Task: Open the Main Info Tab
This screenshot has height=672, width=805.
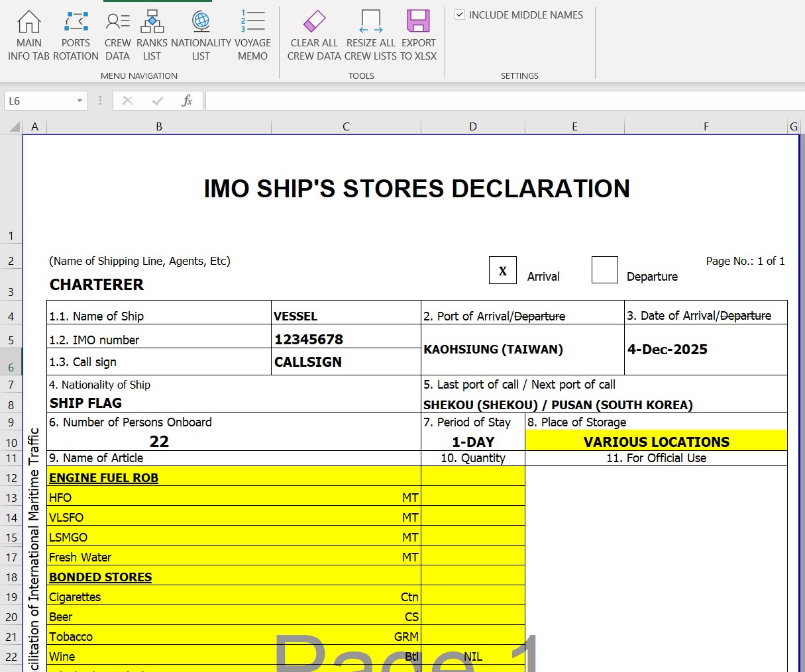Action: [x=28, y=36]
